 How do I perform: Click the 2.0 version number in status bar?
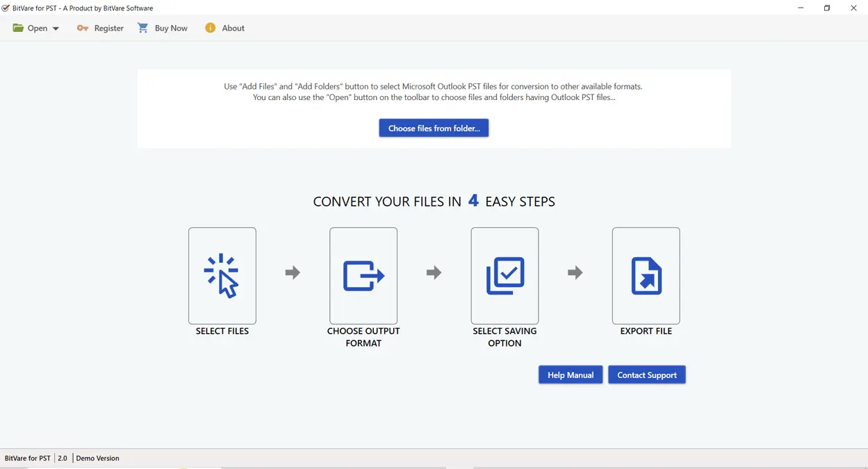[x=63, y=459]
